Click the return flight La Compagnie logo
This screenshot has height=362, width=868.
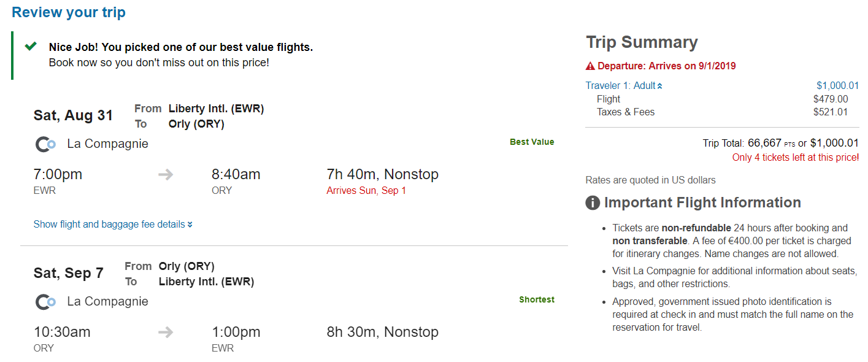tap(46, 302)
